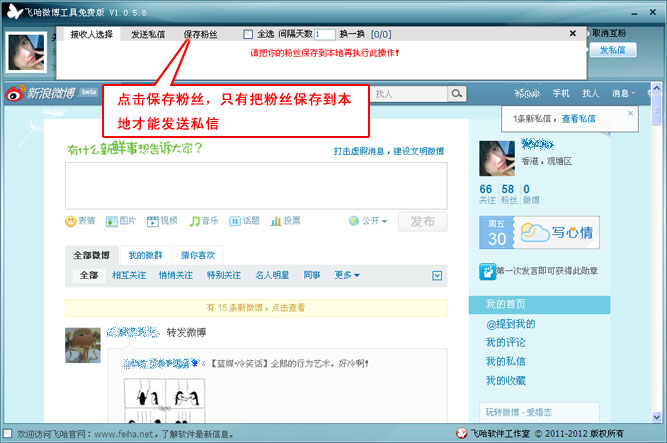Select the 我的微群 tab
Screen dimensions: 667x443
(x=145, y=255)
